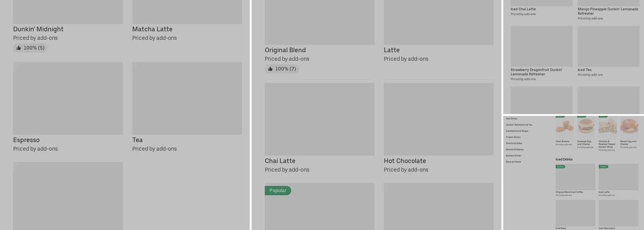Click the Popular badge on the Iced Latte
This screenshot has height=230, width=644.
coord(603,167)
